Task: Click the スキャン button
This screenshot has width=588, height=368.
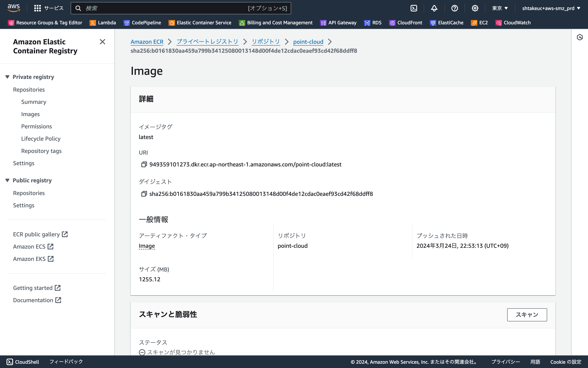Action: pos(527,315)
